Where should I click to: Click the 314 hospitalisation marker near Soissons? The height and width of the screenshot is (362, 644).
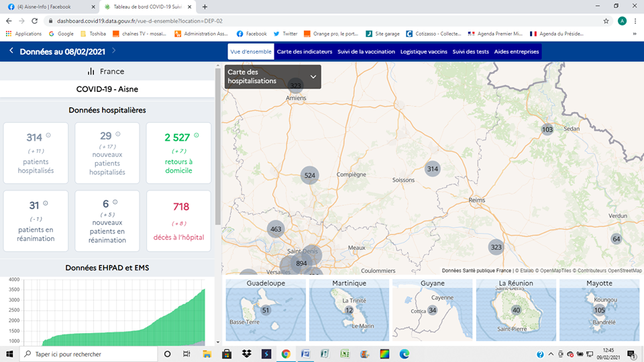point(433,169)
